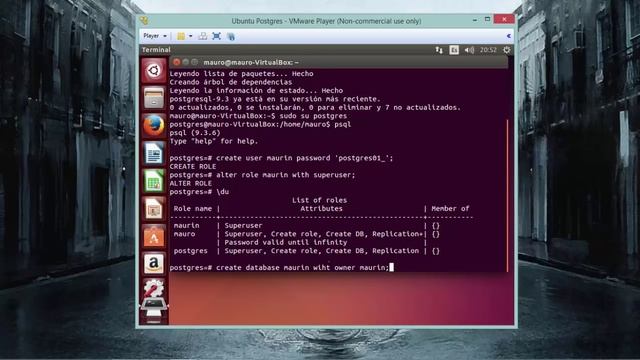This screenshot has width=640, height=360.
Task: Click the 'sudo su postgres' command line
Action: (x=258, y=116)
